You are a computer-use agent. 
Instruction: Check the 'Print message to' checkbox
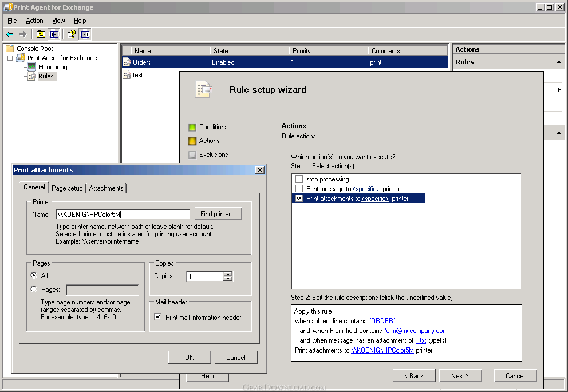coord(299,189)
